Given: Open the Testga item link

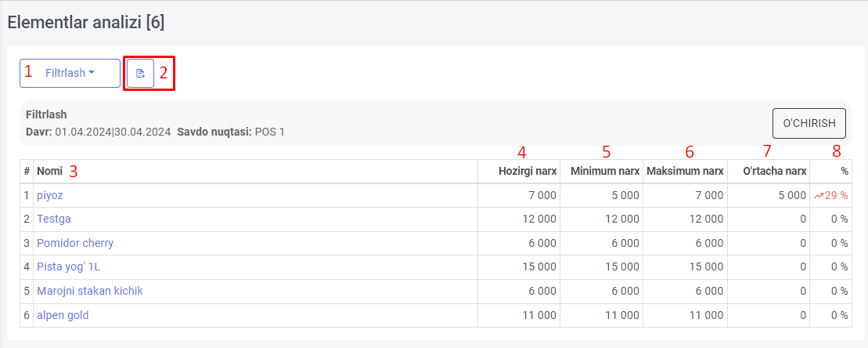Looking at the screenshot, I should (x=54, y=219).
